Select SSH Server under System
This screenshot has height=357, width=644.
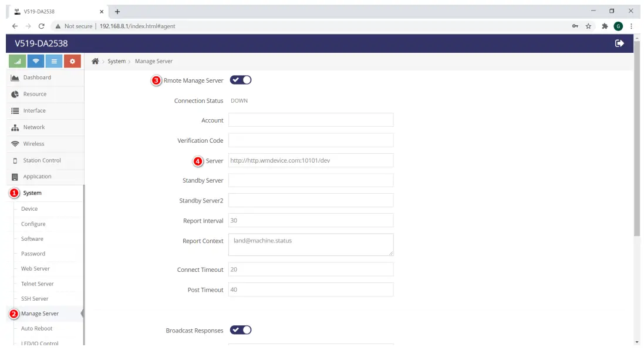tap(35, 299)
